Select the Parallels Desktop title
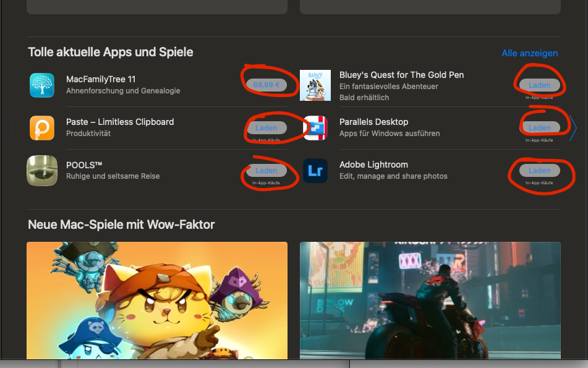 coord(374,122)
